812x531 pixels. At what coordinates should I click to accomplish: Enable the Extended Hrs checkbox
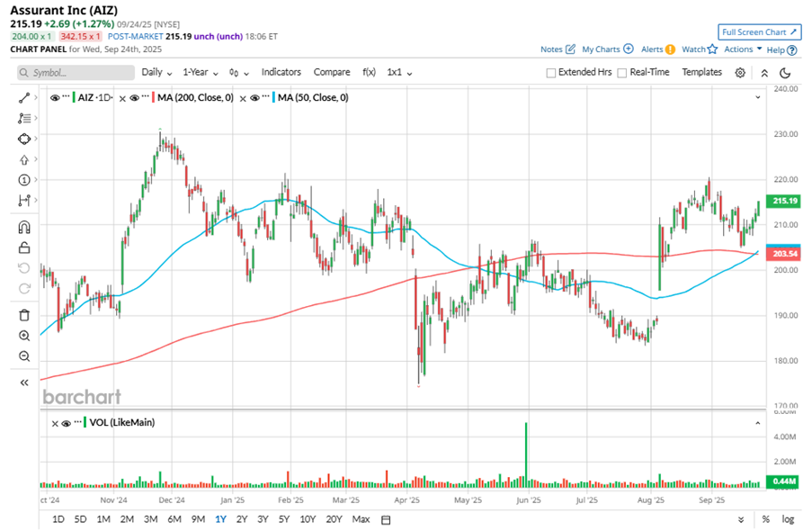[x=551, y=73]
